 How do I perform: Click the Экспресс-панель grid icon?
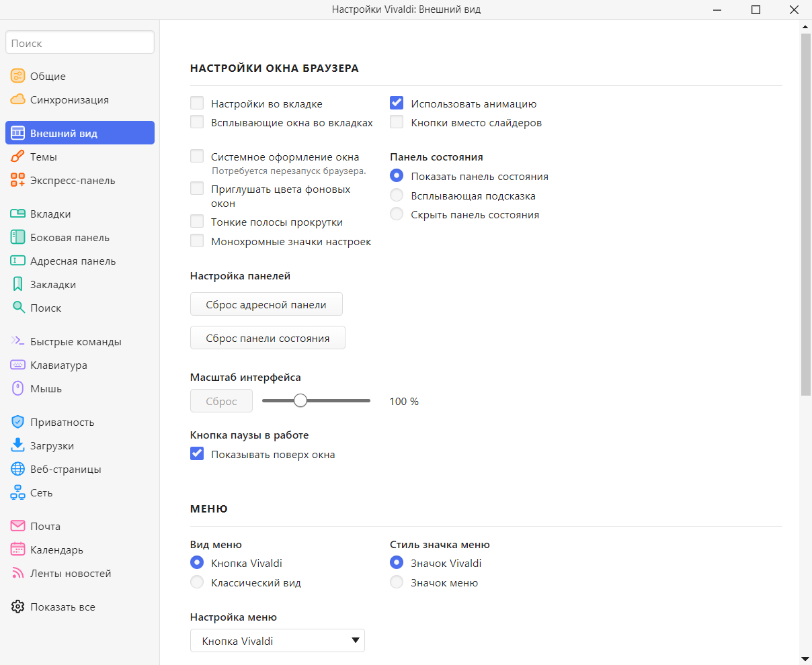tap(18, 180)
